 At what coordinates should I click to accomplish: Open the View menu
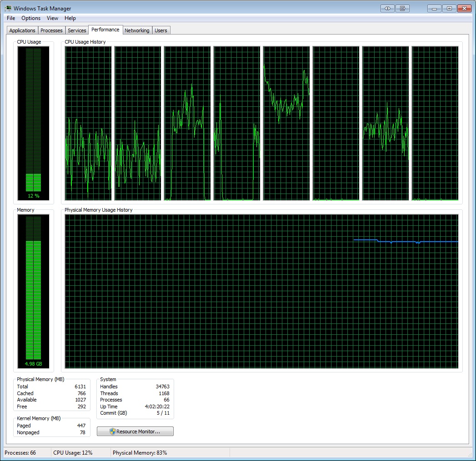click(x=52, y=18)
